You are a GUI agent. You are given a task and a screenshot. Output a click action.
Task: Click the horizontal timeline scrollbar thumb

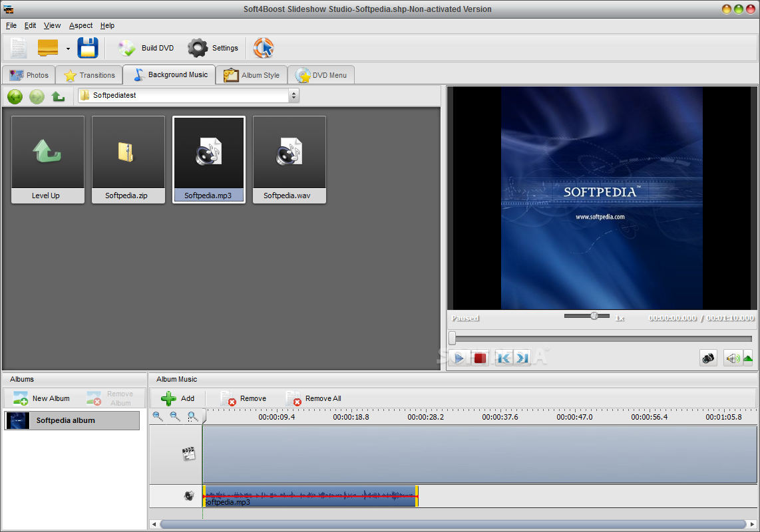pos(453,524)
